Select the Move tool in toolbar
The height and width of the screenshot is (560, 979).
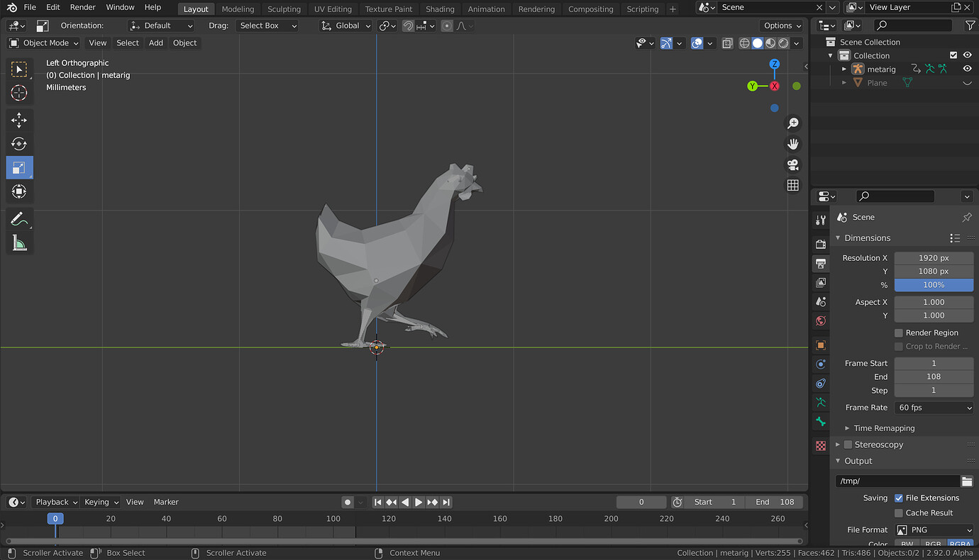click(19, 120)
